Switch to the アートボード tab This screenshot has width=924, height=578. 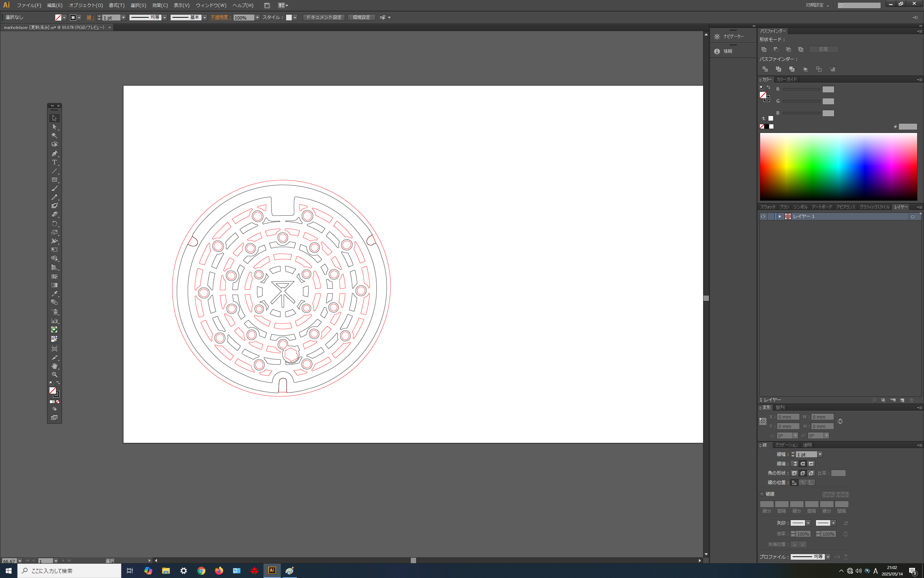click(821, 207)
